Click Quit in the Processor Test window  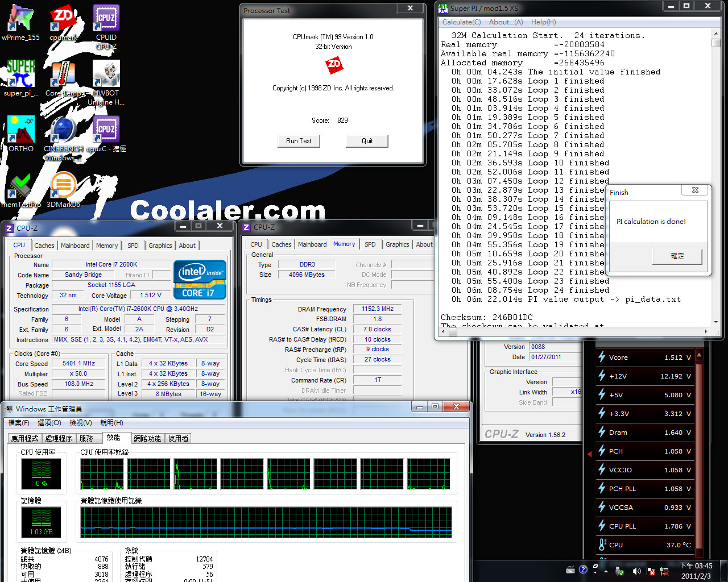[x=367, y=141]
